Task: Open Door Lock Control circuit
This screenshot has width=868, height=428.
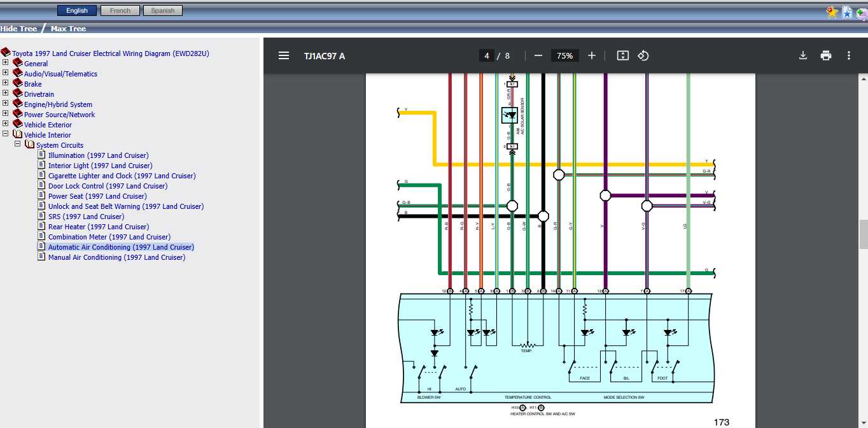Action: point(108,186)
